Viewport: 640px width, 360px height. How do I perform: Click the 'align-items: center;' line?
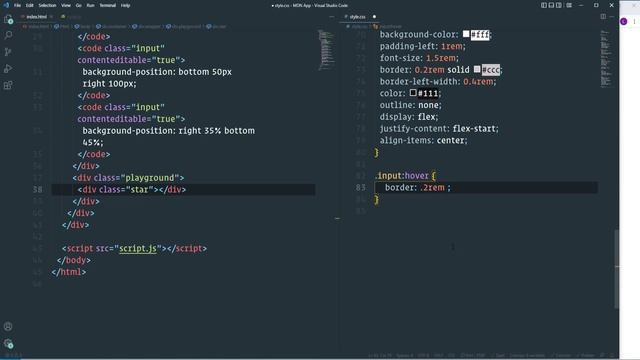click(424, 141)
